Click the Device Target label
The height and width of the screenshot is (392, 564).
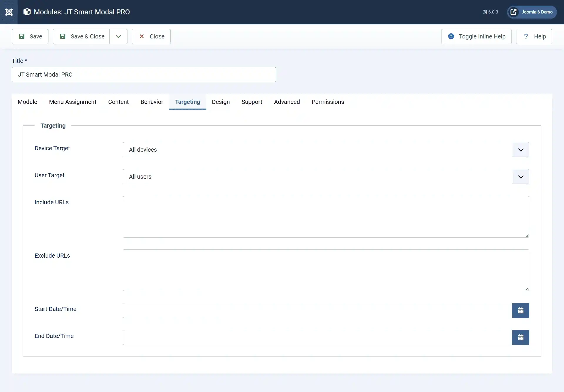pos(52,148)
